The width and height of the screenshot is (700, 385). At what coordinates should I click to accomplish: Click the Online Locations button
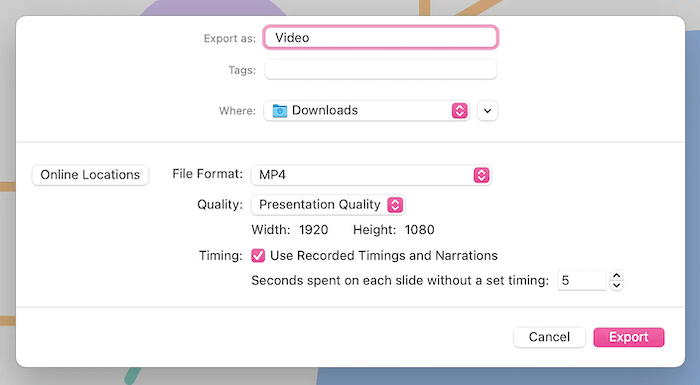tap(90, 175)
